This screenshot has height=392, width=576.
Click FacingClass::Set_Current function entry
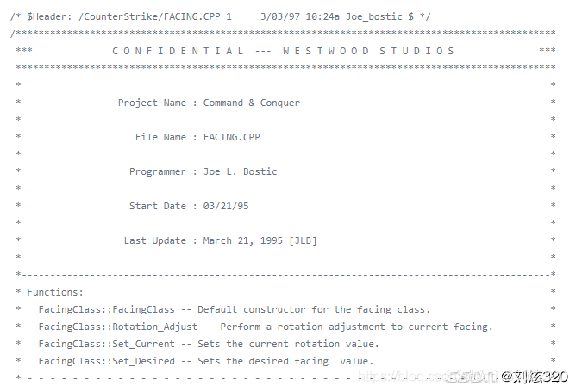107,344
